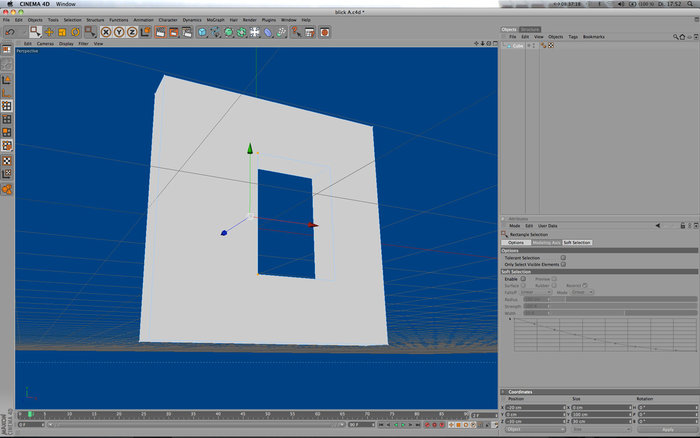Screen dimensions: 700x438
Task: Click the Render View icon
Action: tap(161, 32)
